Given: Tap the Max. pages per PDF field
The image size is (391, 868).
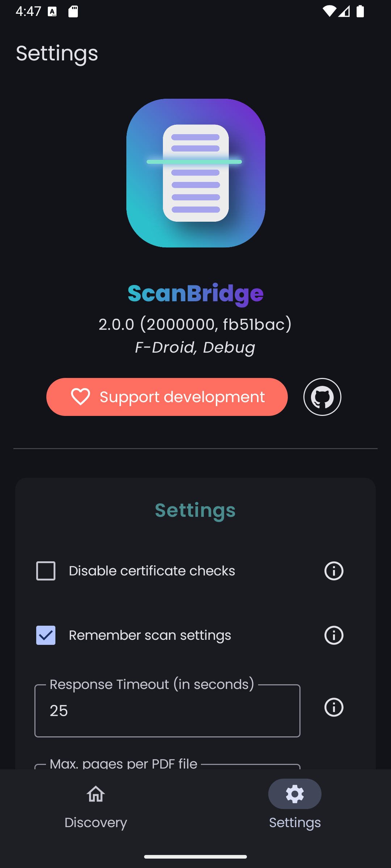Looking at the screenshot, I should [167, 765].
